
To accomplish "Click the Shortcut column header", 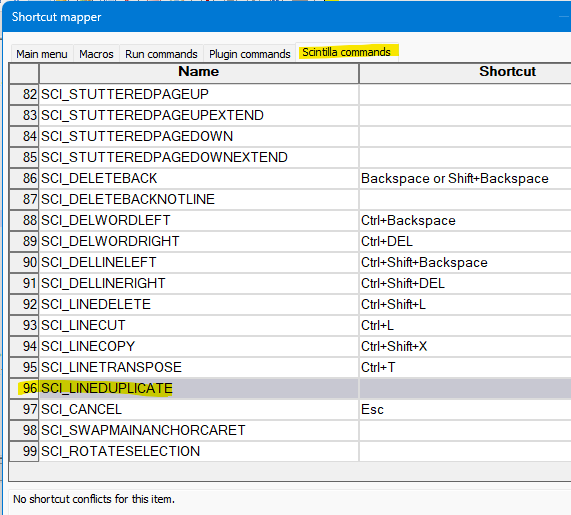I will pos(465,73).
